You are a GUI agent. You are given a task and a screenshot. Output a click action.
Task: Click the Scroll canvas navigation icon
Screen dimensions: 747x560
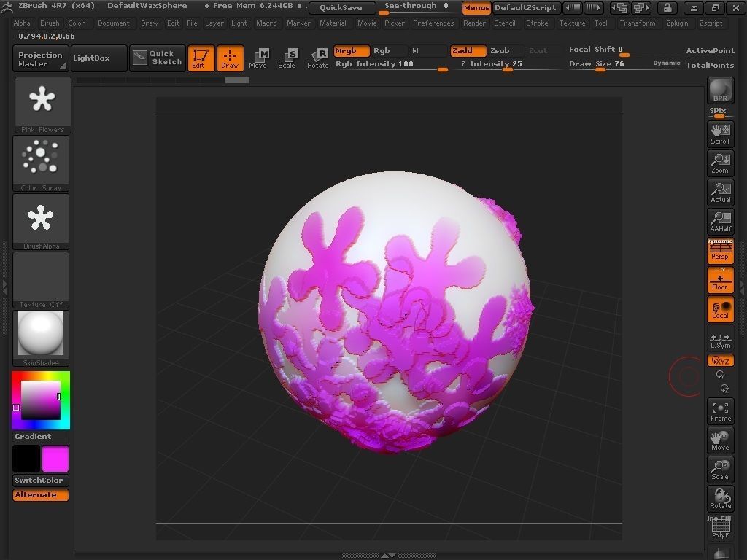720,134
